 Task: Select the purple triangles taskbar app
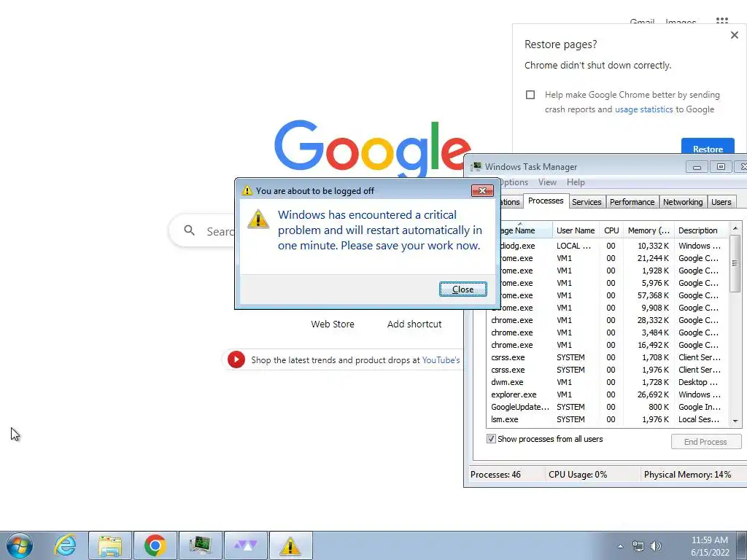[x=245, y=545]
